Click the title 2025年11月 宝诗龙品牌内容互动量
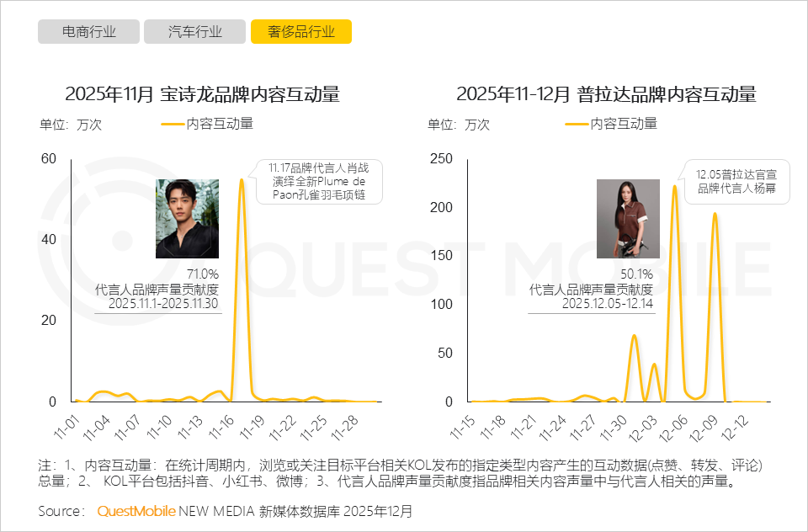808x532 pixels. point(203,94)
